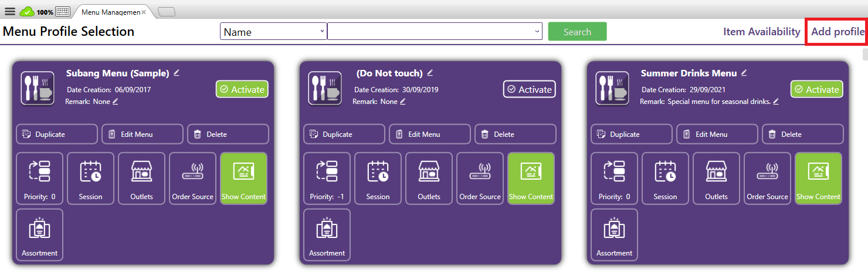
Task: Click Duplicate on Summer Drinks Menu
Action: pyautogui.click(x=631, y=135)
